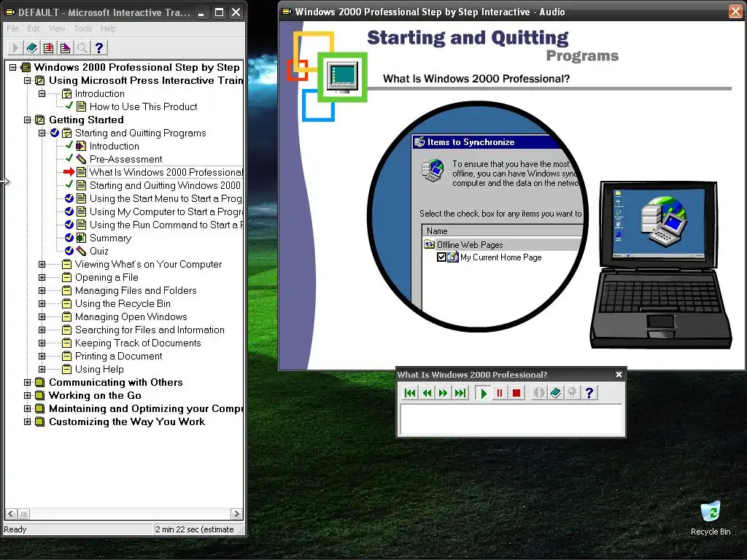Expand Maintaining and Optimizing your Computer section

click(x=28, y=408)
